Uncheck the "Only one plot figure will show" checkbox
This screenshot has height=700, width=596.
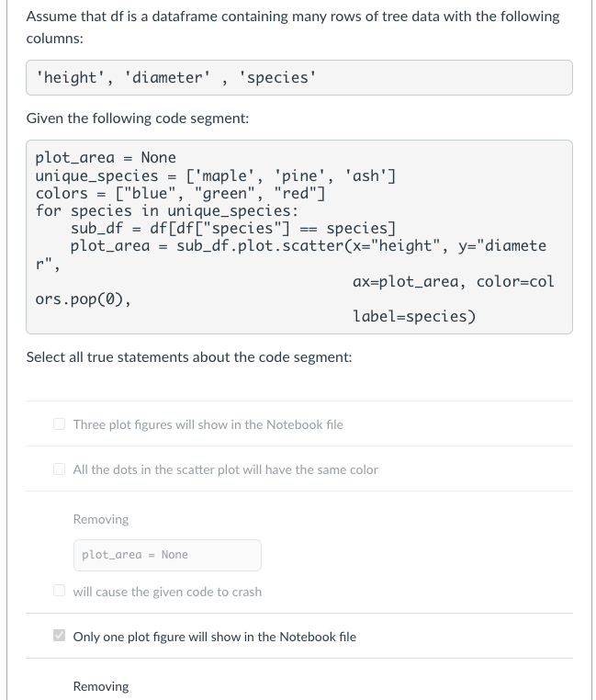point(59,637)
